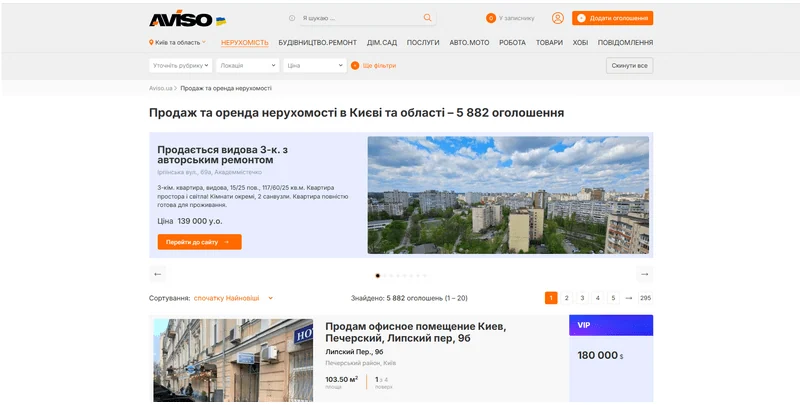
Task: Go to page 4 in pagination
Action: click(598, 298)
